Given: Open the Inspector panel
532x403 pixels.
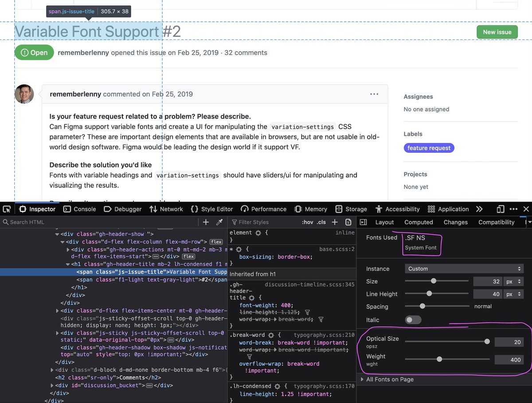Looking at the screenshot, I should point(37,209).
